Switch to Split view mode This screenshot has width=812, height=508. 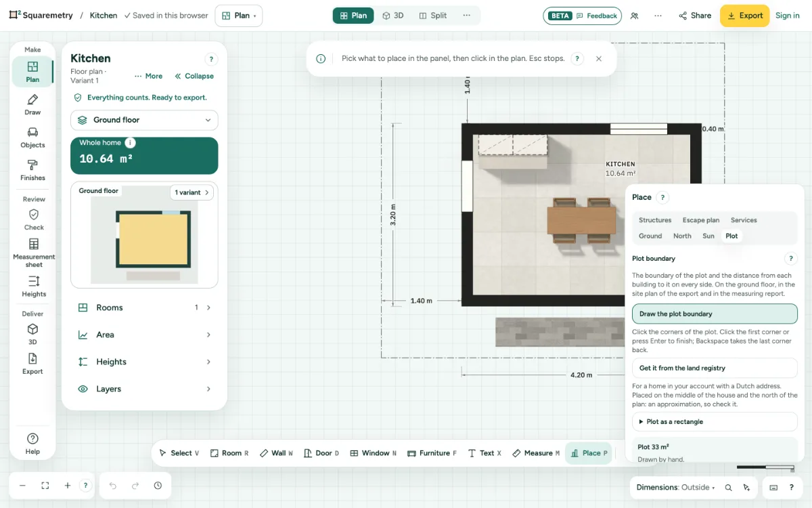pyautogui.click(x=433, y=16)
